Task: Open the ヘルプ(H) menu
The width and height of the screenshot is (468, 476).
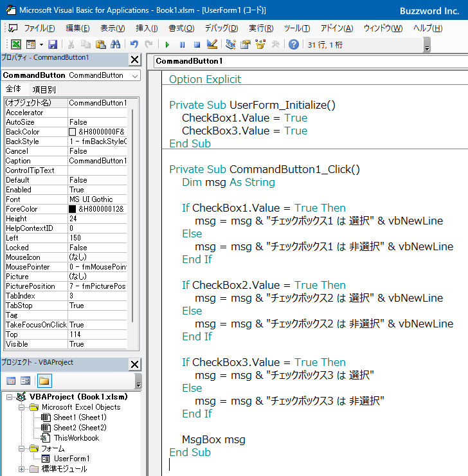Action: pyautogui.click(x=428, y=28)
